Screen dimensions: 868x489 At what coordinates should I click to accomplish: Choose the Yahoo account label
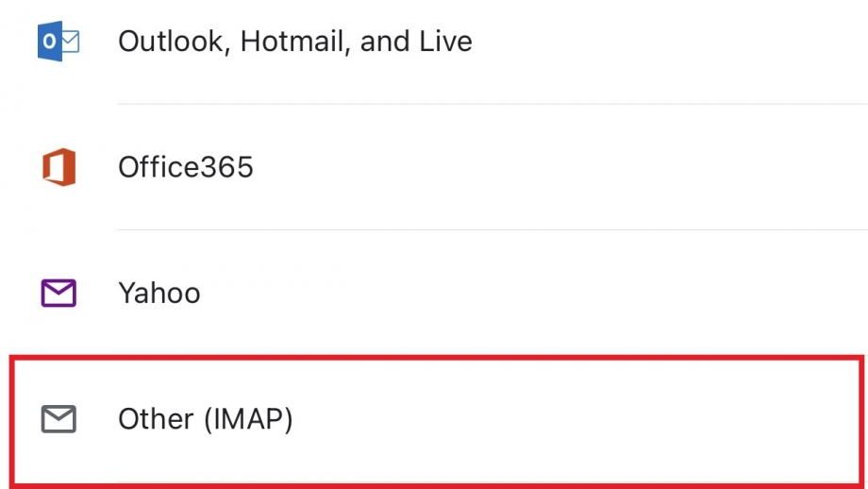(159, 293)
